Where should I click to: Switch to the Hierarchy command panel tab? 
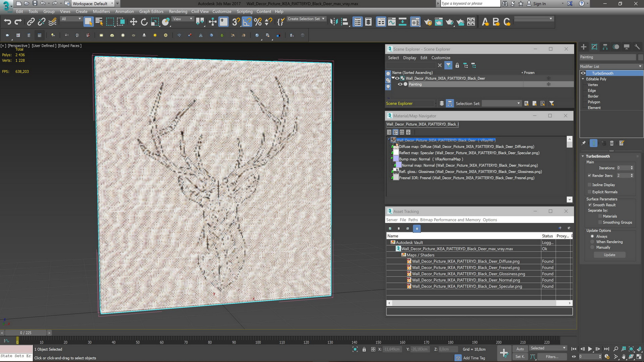[x=605, y=47]
